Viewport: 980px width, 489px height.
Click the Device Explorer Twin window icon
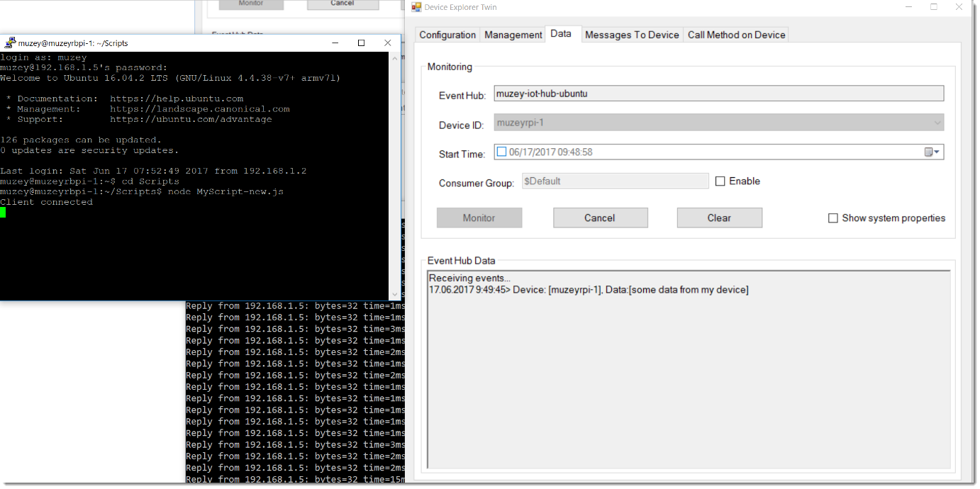point(417,7)
